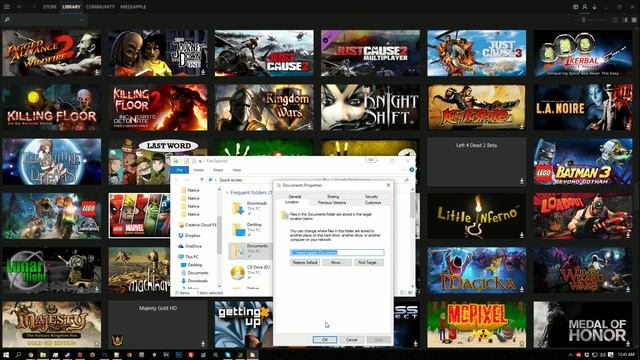This screenshot has width=640, height=360.
Task: Click OK in Documents Properties
Action: coord(325,340)
